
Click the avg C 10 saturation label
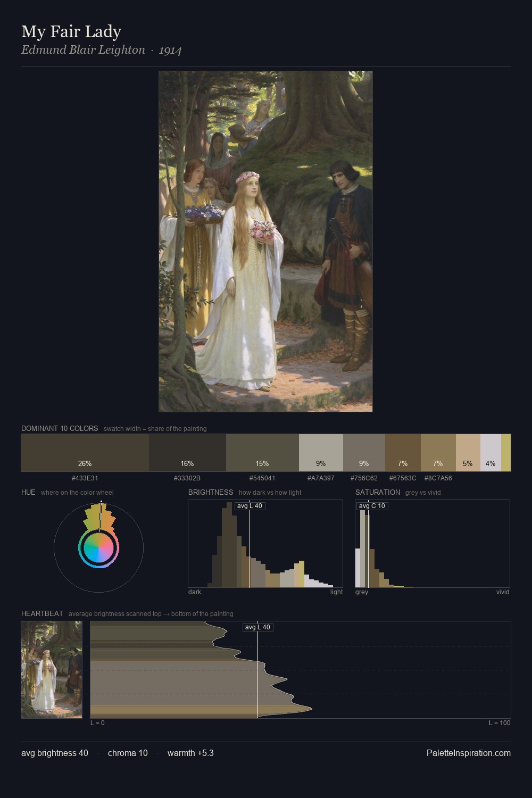coord(372,506)
